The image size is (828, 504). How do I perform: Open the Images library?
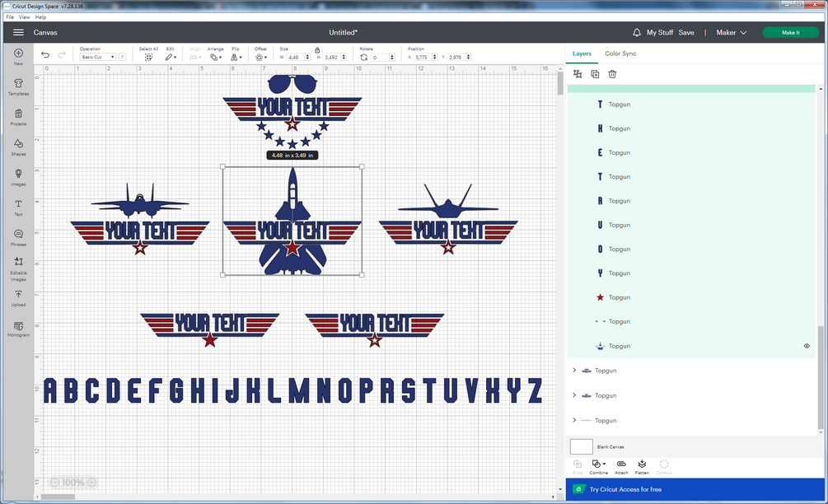coord(18,177)
